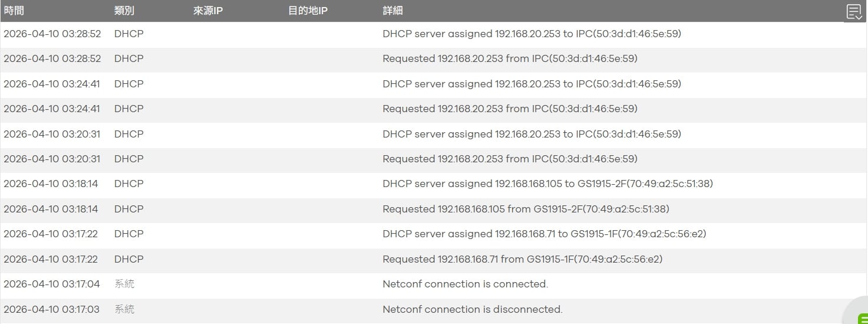Viewport: 868px width, 324px height.
Task: Sort logs by the 類別 column header
Action: pyautogui.click(x=124, y=11)
